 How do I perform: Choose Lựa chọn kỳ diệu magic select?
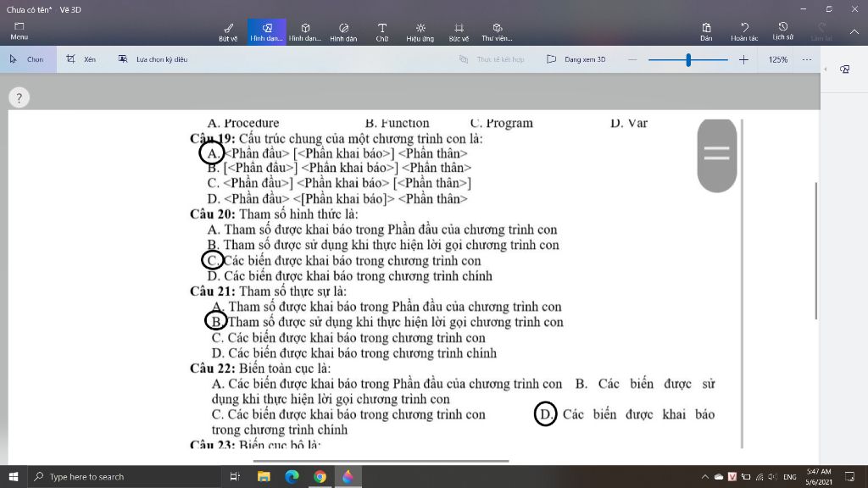[153, 59]
